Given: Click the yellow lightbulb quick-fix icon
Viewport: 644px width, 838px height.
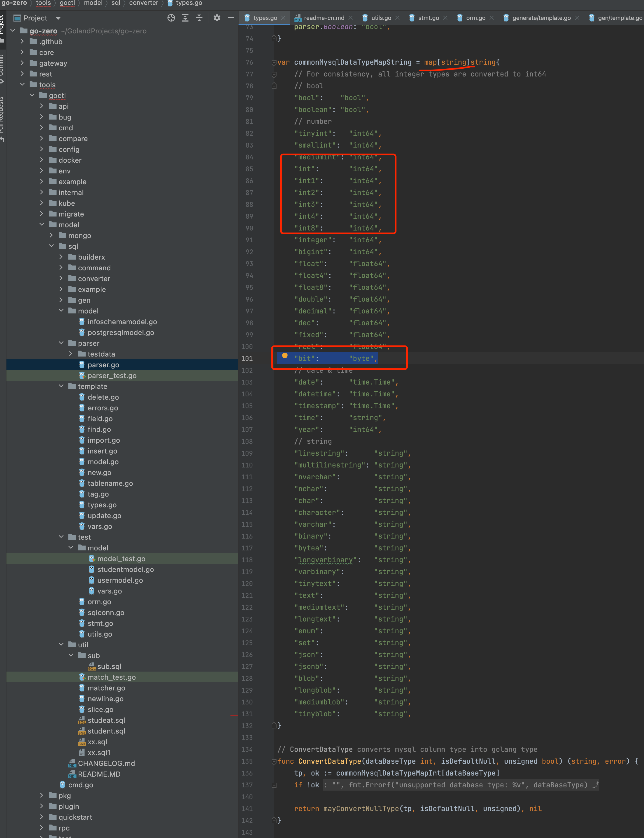Looking at the screenshot, I should [x=285, y=357].
